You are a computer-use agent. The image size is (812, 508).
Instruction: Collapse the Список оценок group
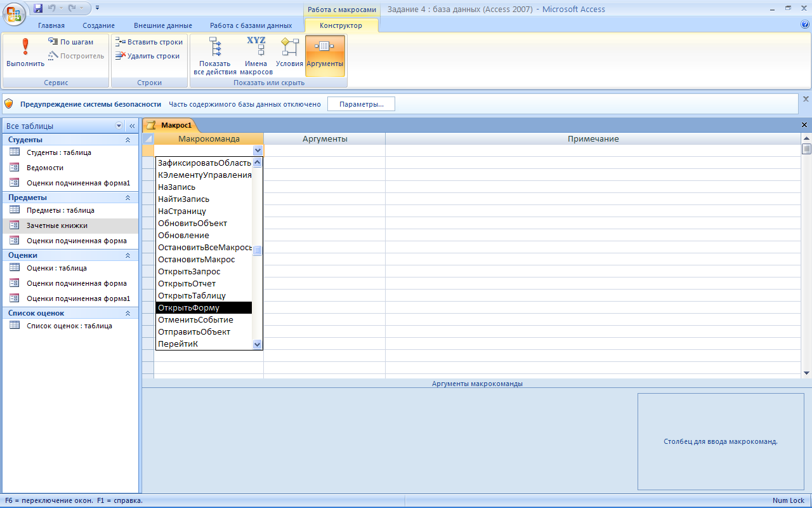(128, 313)
